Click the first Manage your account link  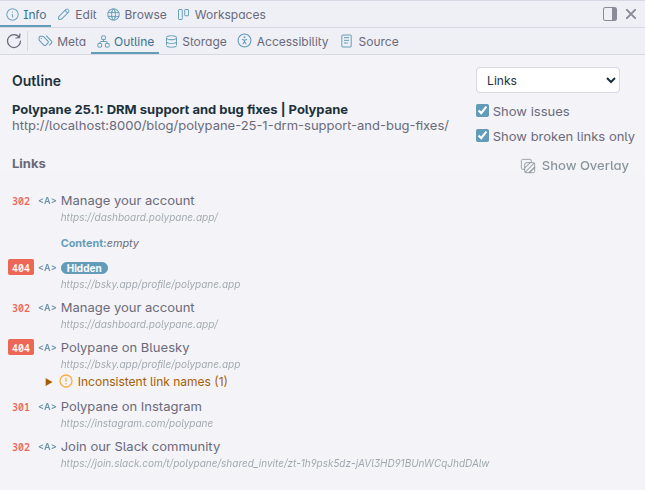[x=128, y=201]
